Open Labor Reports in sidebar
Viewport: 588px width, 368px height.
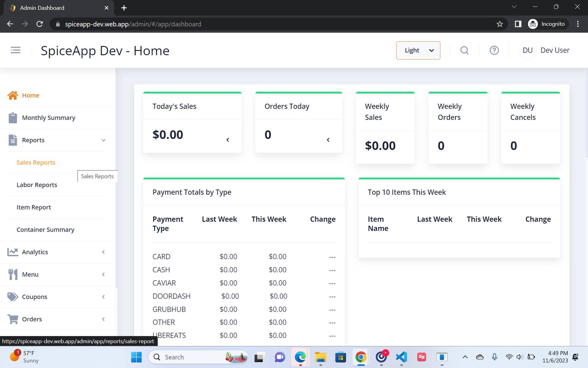[x=37, y=185]
